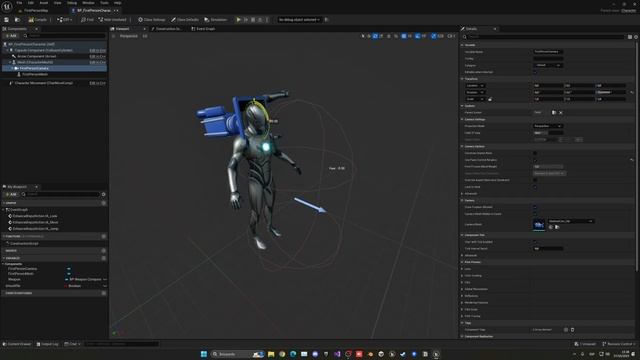
Task: Click the Unreal Engine logo icon
Action: tap(7, 7)
